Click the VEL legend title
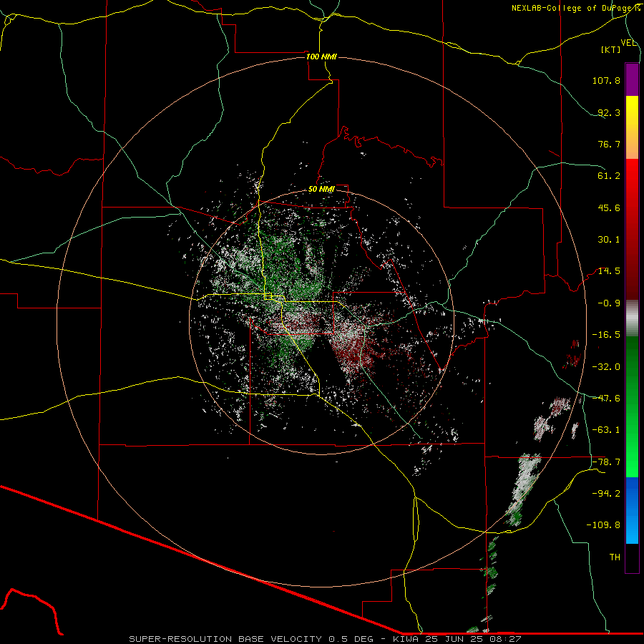Viewport: 644px width, 644px height. click(x=628, y=43)
